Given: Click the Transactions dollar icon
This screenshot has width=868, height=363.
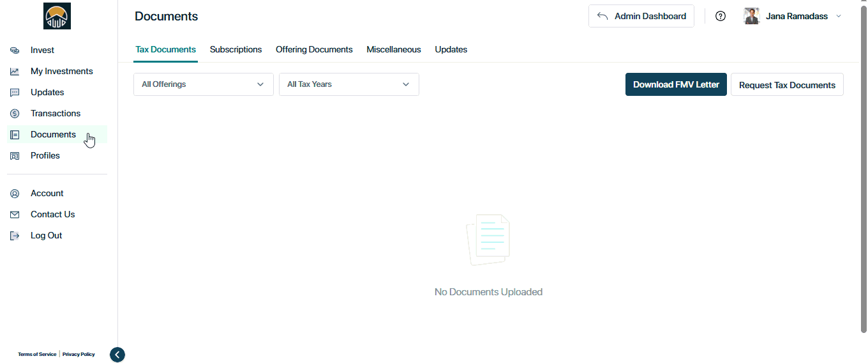Looking at the screenshot, I should (x=15, y=114).
